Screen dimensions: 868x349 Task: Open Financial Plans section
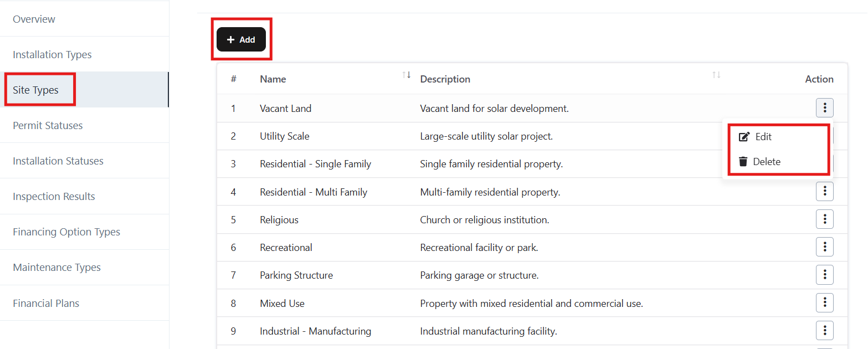point(46,304)
